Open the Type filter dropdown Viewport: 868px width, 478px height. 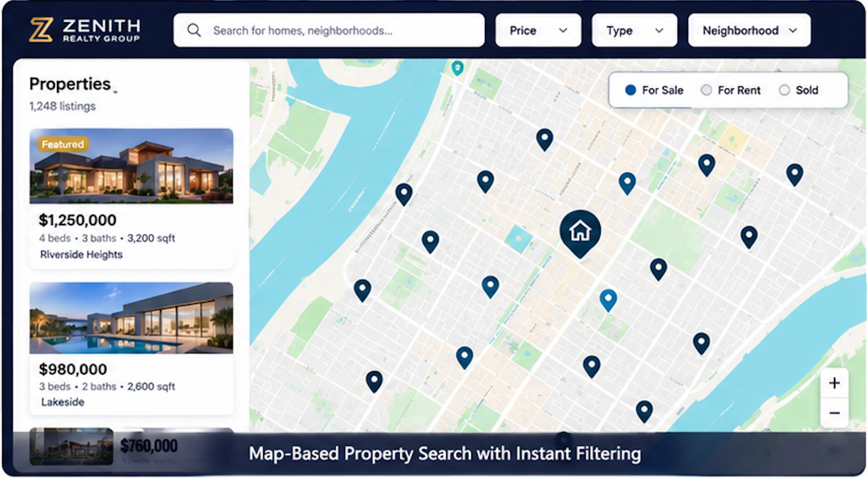[x=635, y=30]
